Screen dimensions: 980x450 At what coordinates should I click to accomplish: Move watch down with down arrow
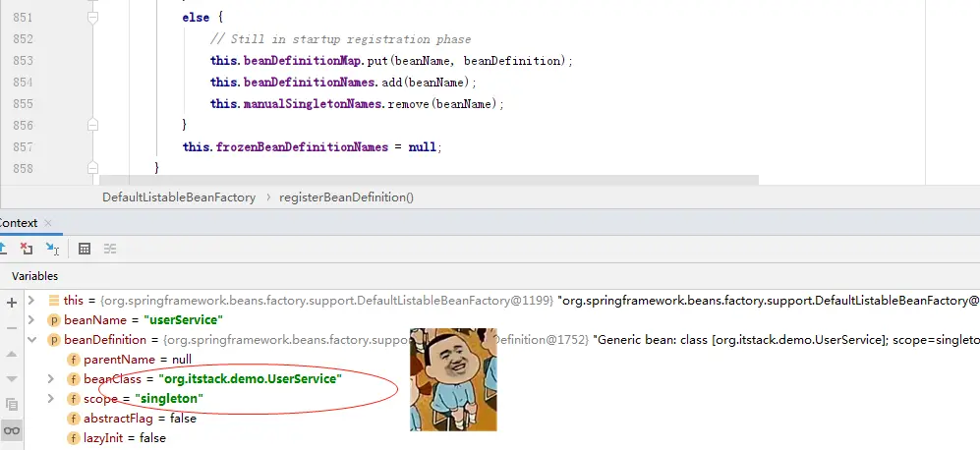tap(11, 378)
